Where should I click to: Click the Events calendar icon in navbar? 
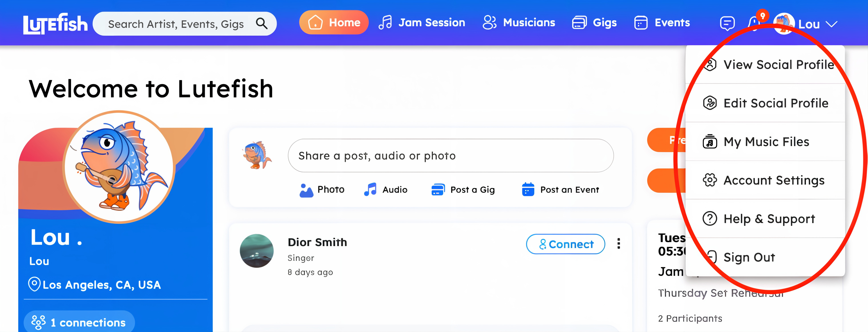coord(641,22)
